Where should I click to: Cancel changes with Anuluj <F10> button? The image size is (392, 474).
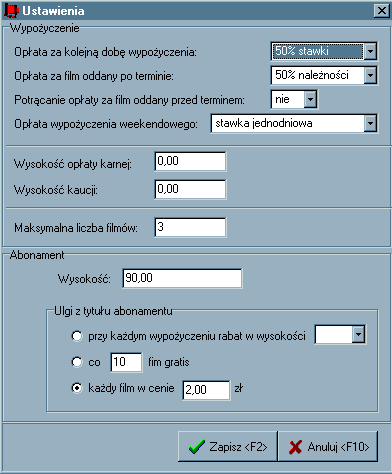[328, 447]
